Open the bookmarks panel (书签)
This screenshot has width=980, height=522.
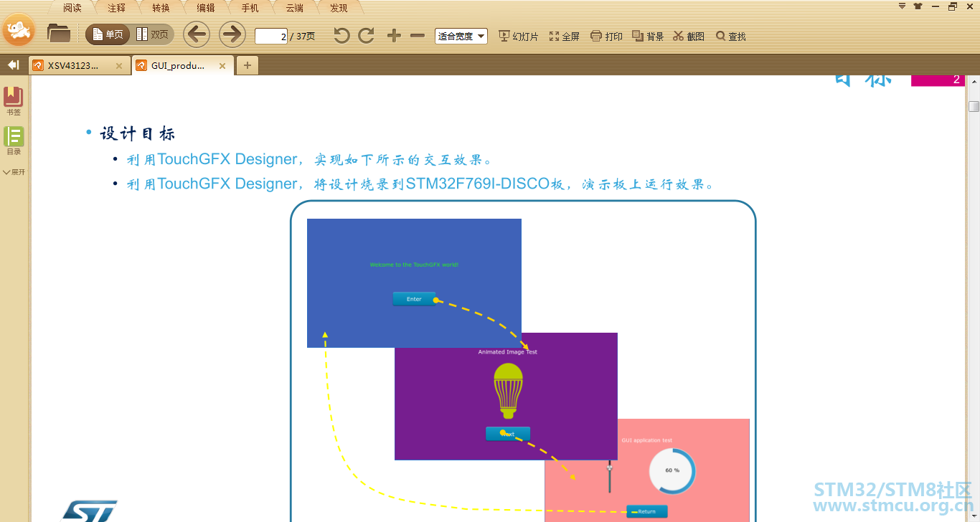[14, 101]
